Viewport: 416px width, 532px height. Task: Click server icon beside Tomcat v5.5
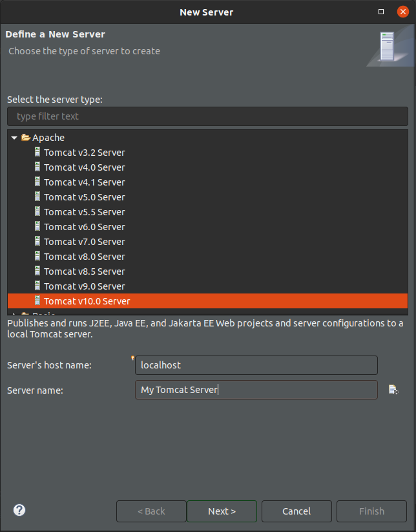click(x=37, y=212)
